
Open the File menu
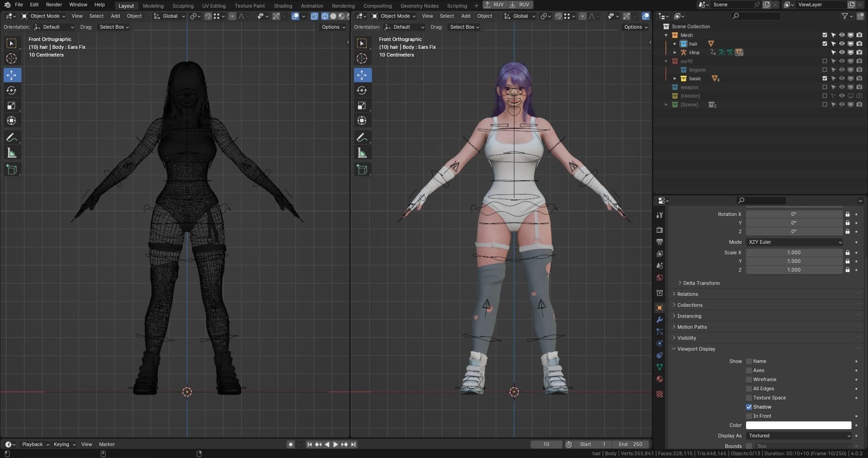point(19,5)
